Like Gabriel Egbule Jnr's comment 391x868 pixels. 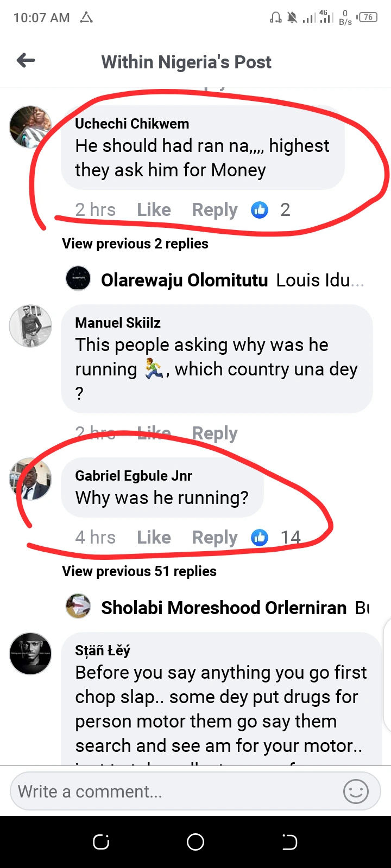tap(154, 538)
